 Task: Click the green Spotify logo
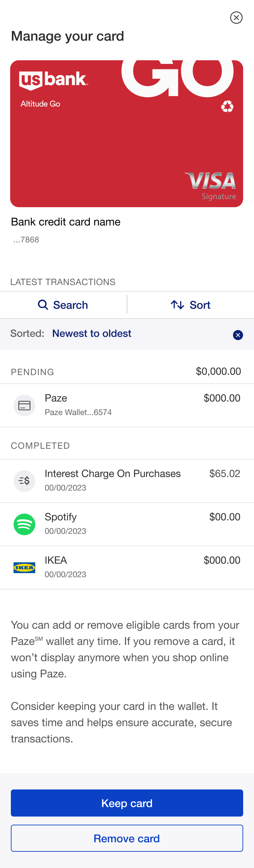pos(24,524)
